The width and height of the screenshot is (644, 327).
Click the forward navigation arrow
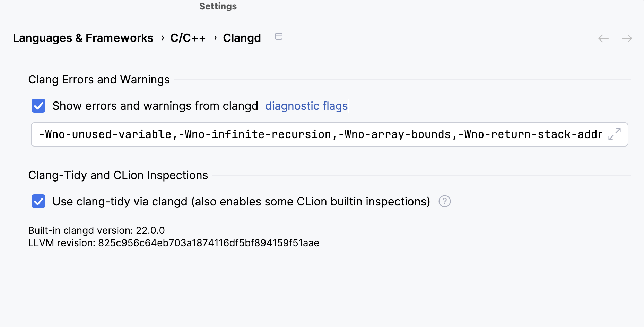(x=627, y=38)
